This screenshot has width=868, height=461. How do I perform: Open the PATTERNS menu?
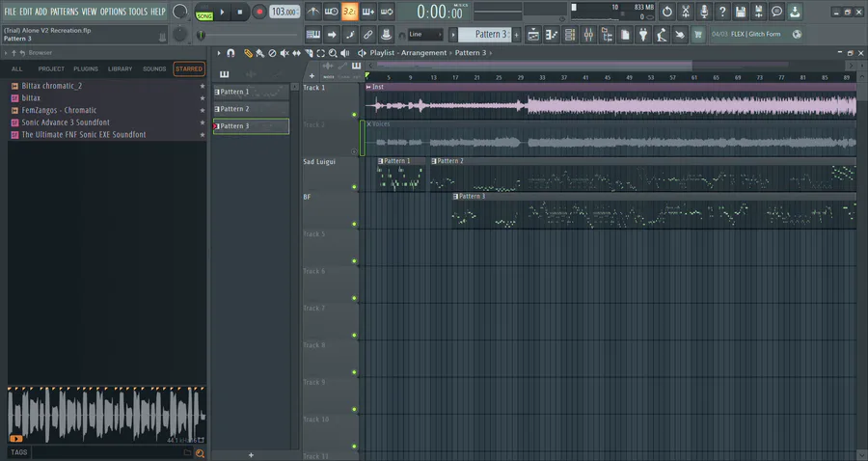tap(65, 12)
